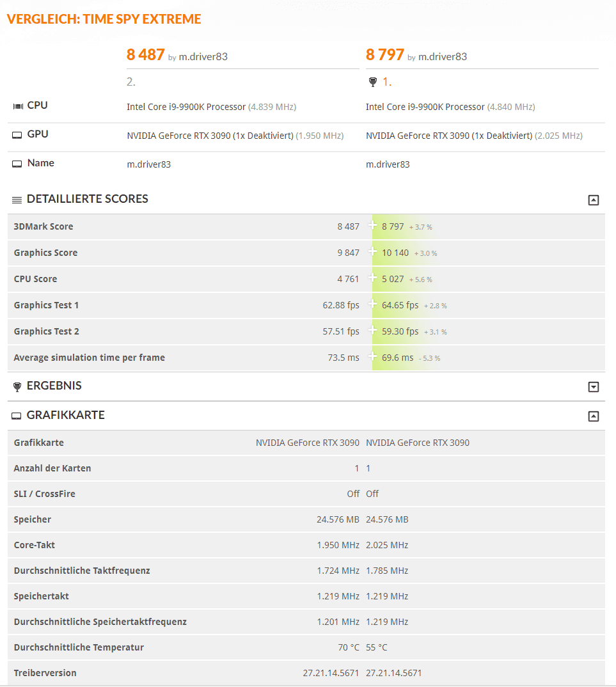
Task: Click plus icon in Average simulation time row
Action: pyautogui.click(x=372, y=357)
